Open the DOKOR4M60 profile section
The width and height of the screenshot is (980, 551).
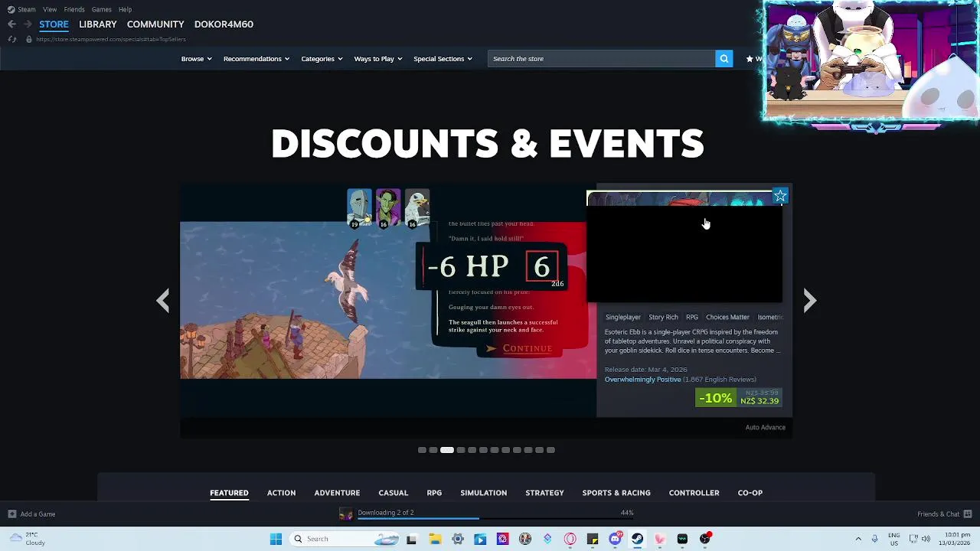[224, 24]
